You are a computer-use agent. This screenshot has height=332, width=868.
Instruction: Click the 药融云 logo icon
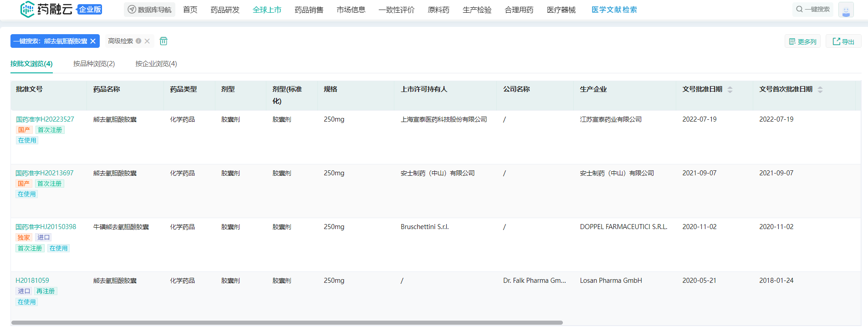(x=27, y=10)
